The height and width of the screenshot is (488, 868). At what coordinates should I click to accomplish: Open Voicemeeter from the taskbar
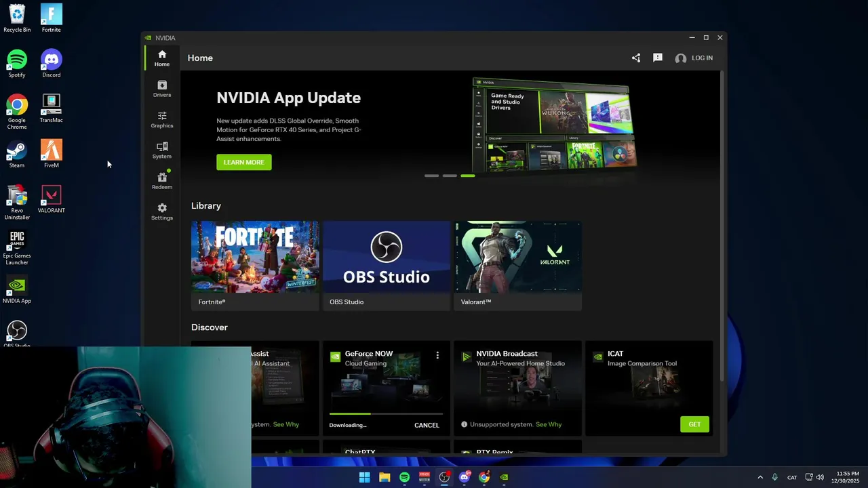click(x=425, y=477)
